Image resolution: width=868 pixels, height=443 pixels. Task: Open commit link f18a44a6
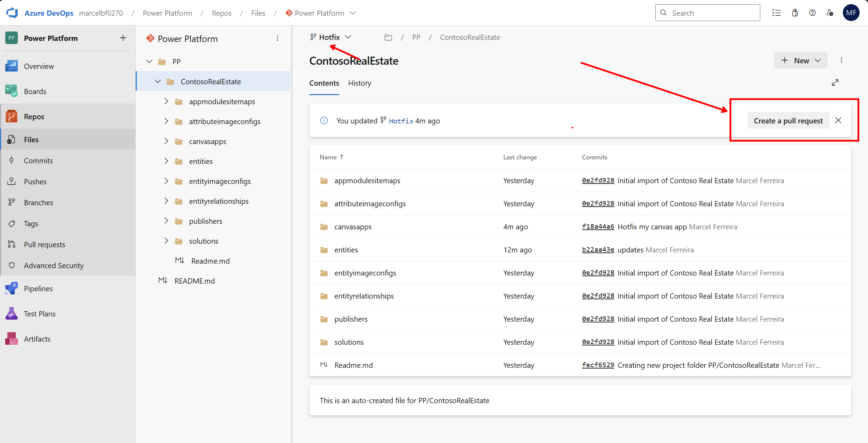(x=598, y=227)
